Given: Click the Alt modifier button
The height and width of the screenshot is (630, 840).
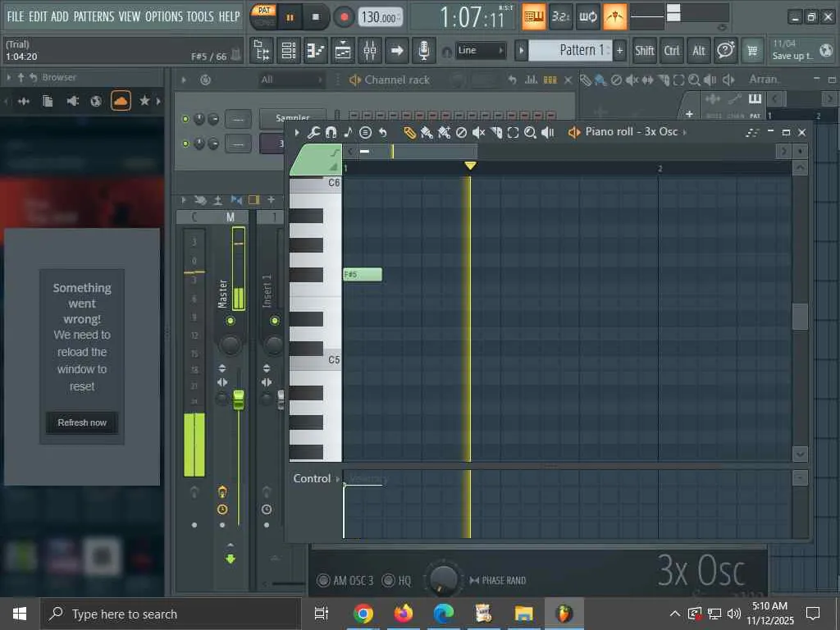Looking at the screenshot, I should [699, 51].
